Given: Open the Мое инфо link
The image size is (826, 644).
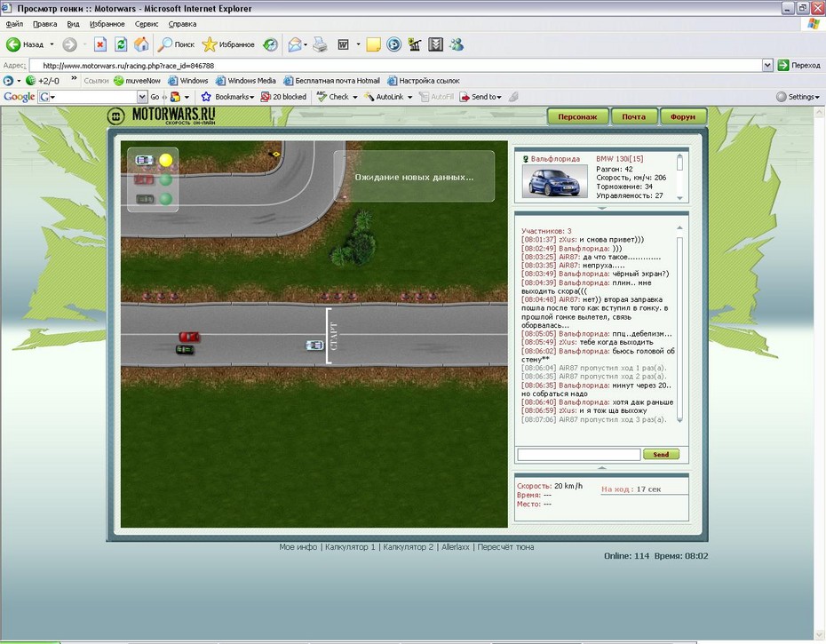Looking at the screenshot, I should [x=298, y=547].
